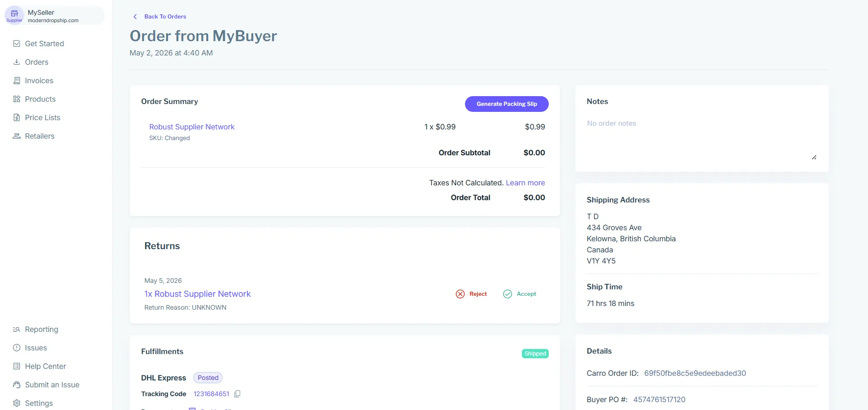Click the Retailers people icon
Image resolution: width=868 pixels, height=410 pixels.
tap(17, 136)
